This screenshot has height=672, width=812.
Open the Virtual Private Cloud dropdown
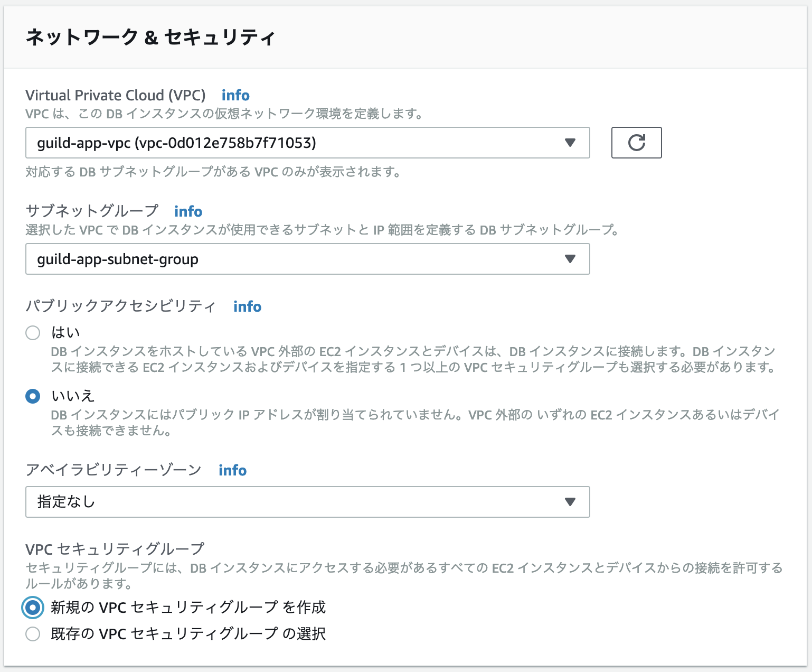(x=308, y=143)
